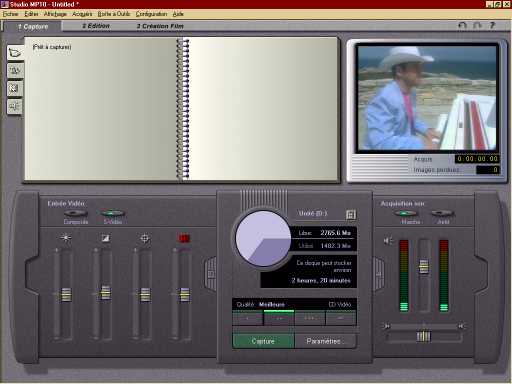The height and width of the screenshot is (384, 512).
Task: Click the red color saturation icon
Action: [x=184, y=238]
